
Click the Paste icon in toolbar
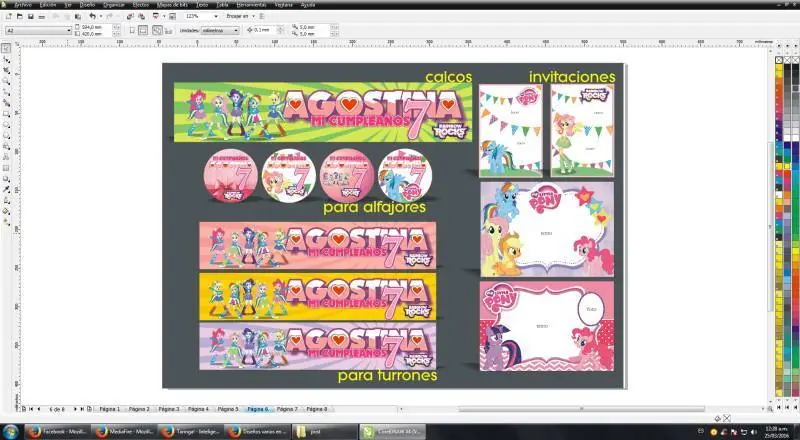click(78, 16)
